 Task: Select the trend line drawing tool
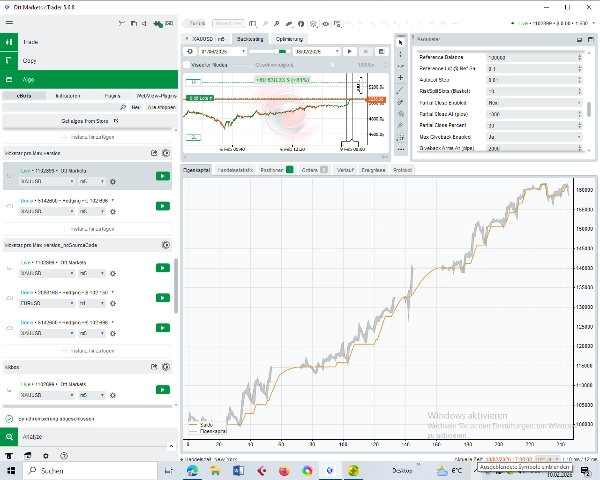[401, 90]
